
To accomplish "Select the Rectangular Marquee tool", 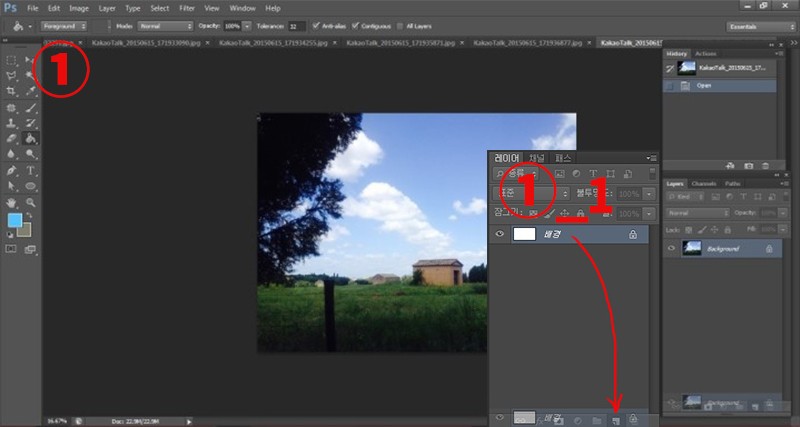I will pos(11,60).
